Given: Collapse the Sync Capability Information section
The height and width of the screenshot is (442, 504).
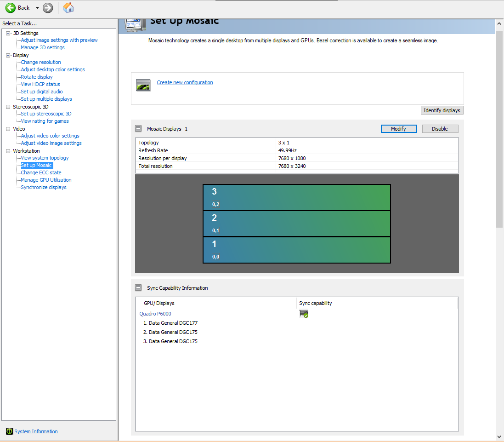Looking at the screenshot, I should pyautogui.click(x=138, y=288).
